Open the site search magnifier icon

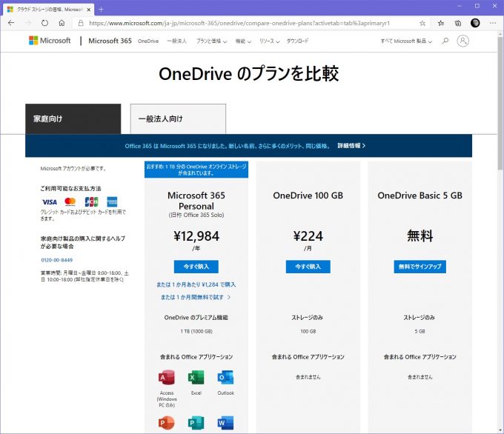click(x=445, y=41)
